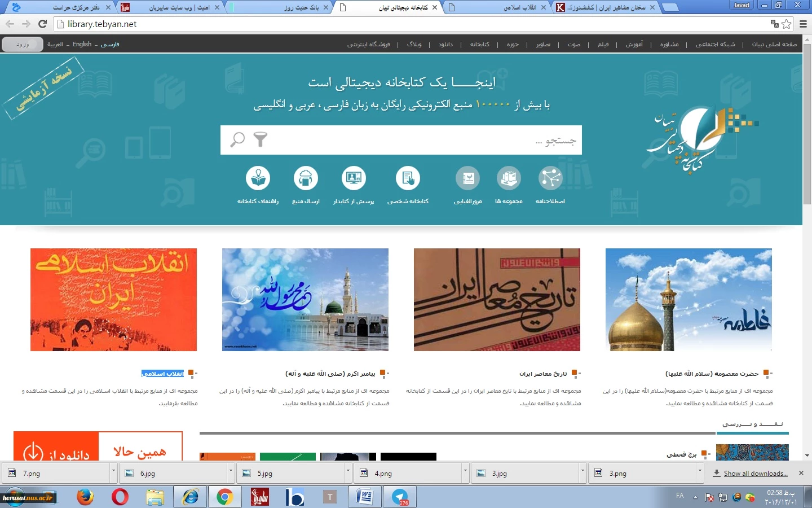Open تاریخ معاصر ایران collection title link
Image resolution: width=812 pixels, height=508 pixels.
(543, 374)
